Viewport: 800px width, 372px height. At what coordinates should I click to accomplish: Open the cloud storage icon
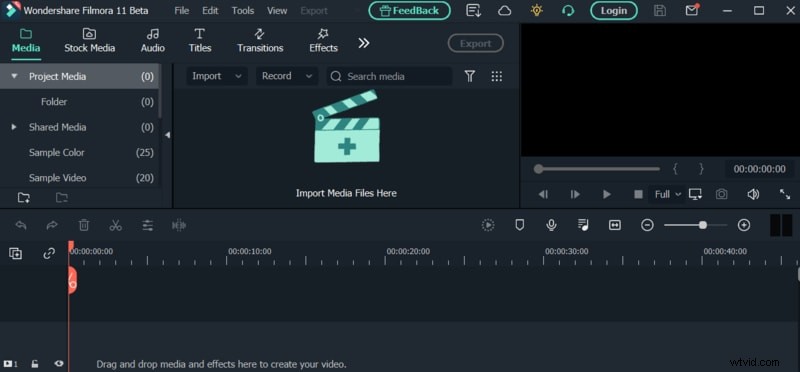click(x=505, y=11)
